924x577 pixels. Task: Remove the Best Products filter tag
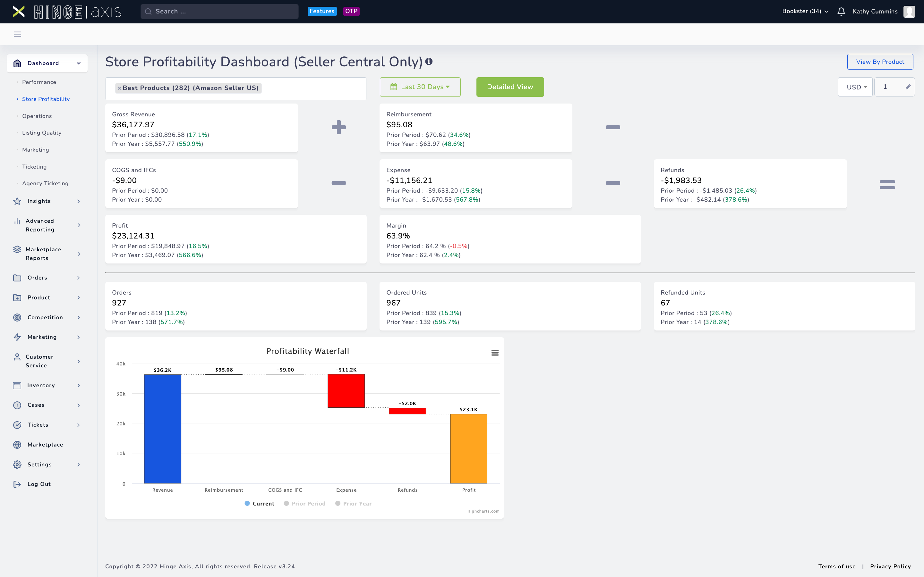[x=119, y=88]
